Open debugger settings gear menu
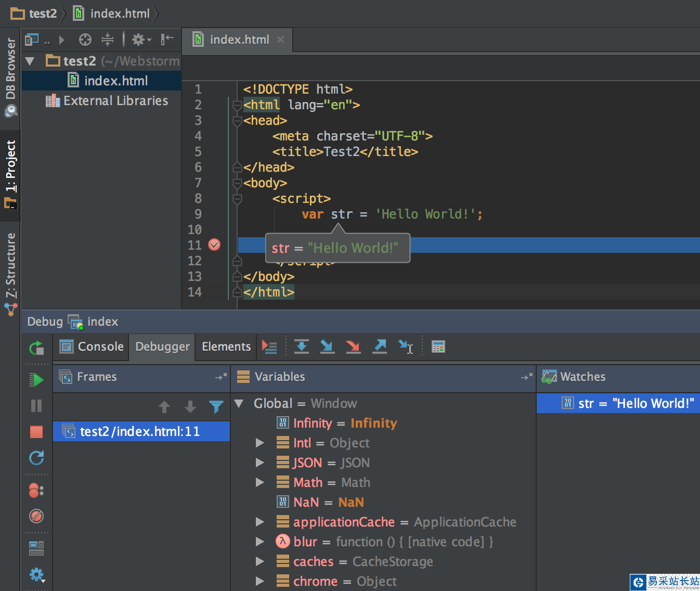 pyautogui.click(x=36, y=575)
